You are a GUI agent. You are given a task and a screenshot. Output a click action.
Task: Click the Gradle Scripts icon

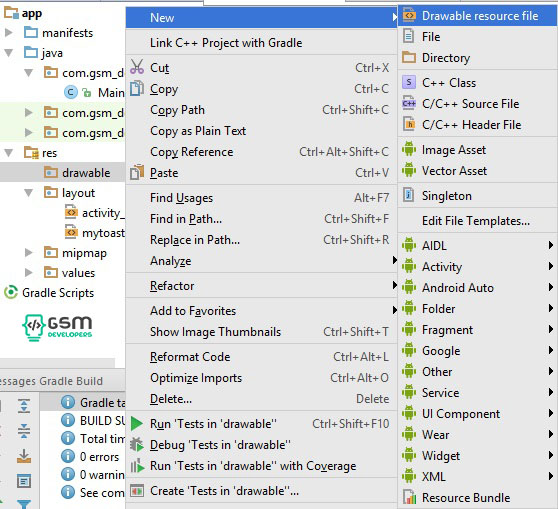[11, 293]
